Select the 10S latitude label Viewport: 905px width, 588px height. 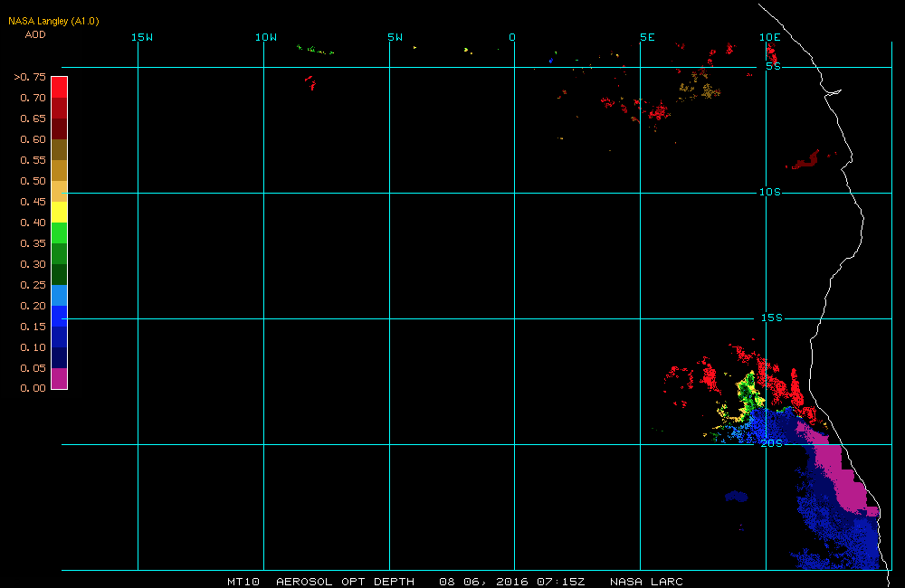[x=769, y=192]
